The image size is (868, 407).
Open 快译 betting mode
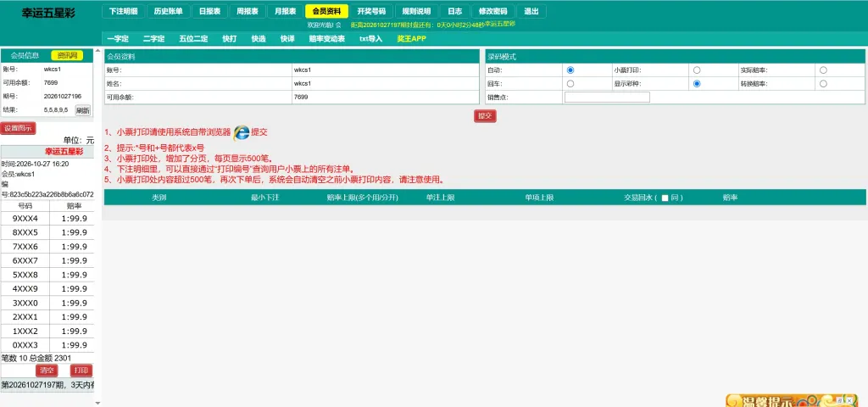click(x=287, y=39)
